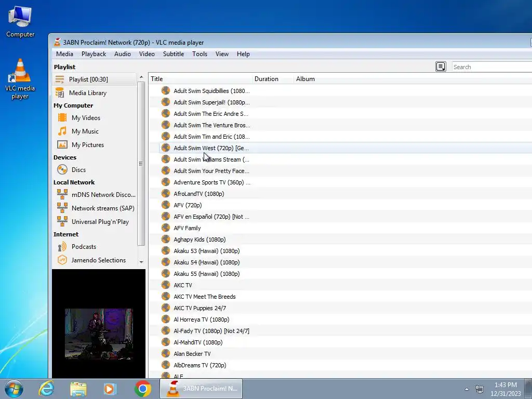532x399 pixels.
Task: Click globe icon beside AFV Family
Action: click(166, 228)
